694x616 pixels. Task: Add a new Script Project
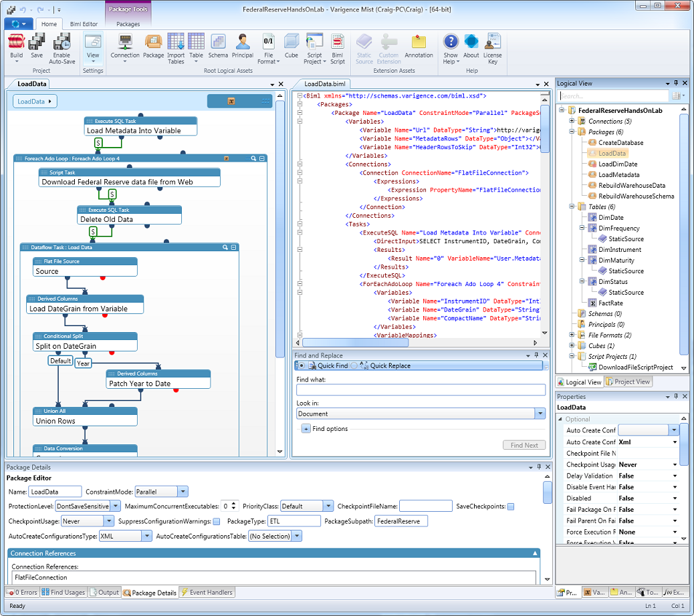[315, 49]
